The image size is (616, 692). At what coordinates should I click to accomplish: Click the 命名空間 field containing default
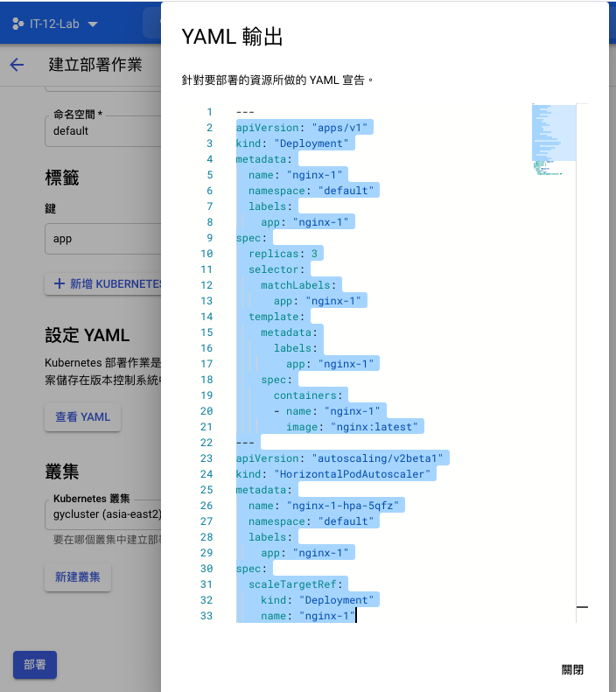[103, 131]
